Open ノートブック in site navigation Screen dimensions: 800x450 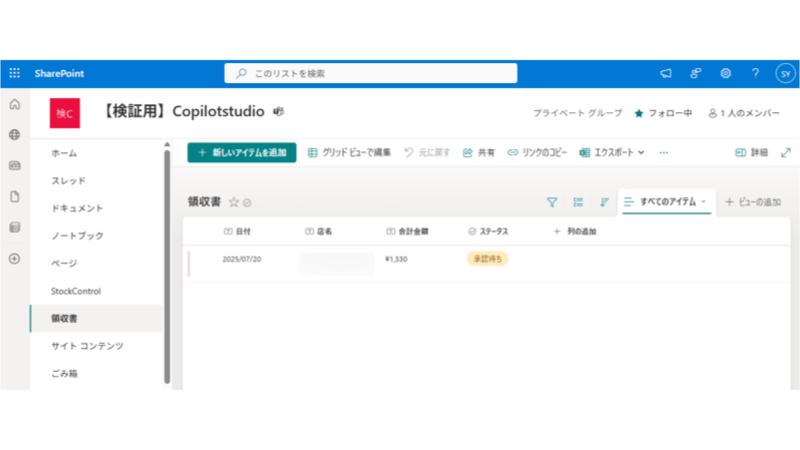coord(77,236)
